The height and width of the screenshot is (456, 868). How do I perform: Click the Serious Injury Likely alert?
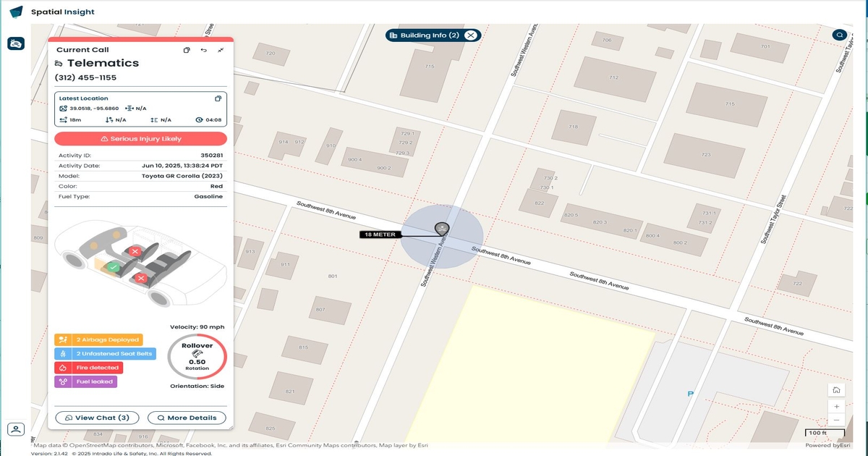140,138
